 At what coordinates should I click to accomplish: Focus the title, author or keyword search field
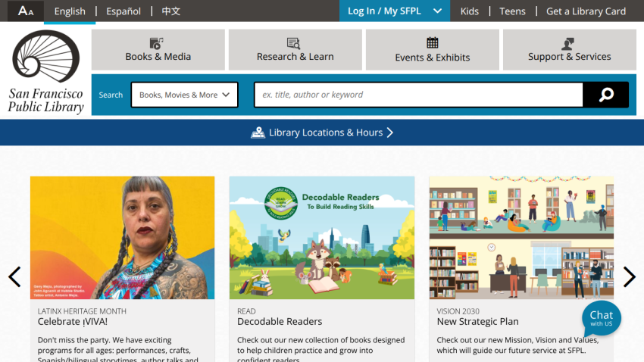tap(418, 95)
